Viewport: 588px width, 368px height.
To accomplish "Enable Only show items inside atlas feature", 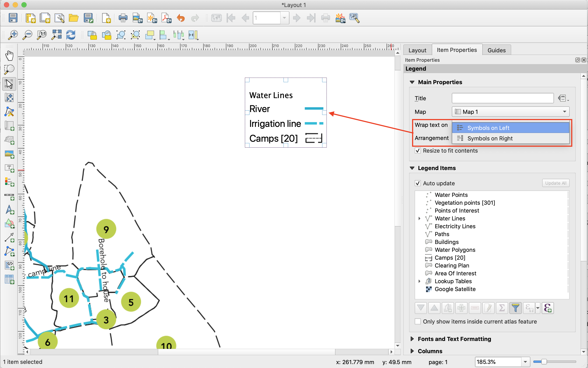I will click(418, 322).
